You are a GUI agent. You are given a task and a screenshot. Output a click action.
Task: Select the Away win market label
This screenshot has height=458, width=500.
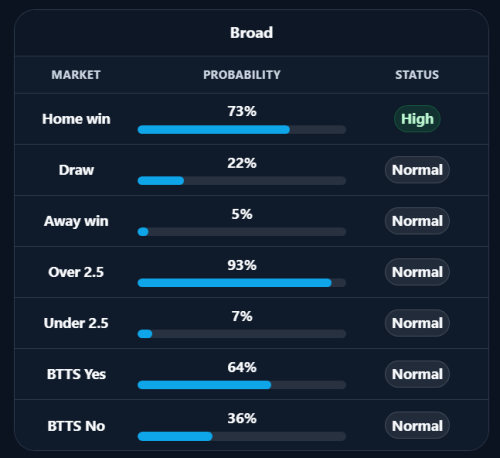coord(76,221)
